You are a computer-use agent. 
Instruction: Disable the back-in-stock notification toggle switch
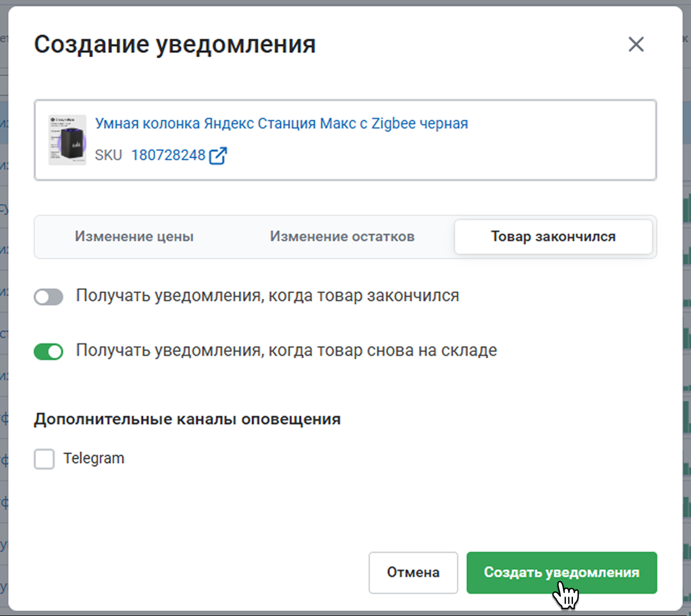48,352
